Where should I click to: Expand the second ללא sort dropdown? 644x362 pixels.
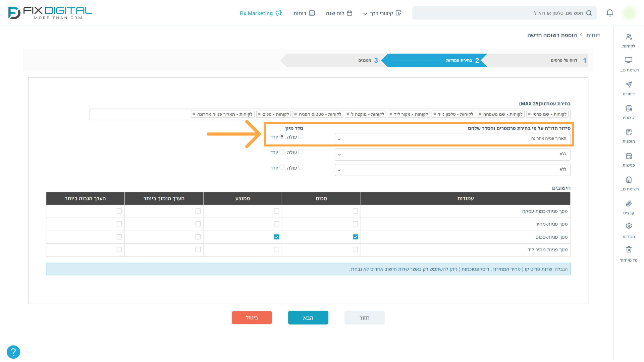pyautogui.click(x=452, y=170)
